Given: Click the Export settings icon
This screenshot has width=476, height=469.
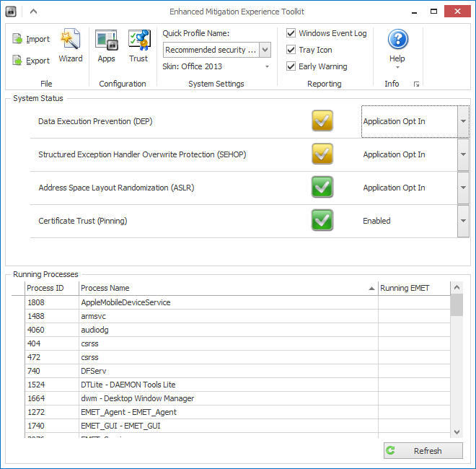Looking at the screenshot, I should pos(17,61).
